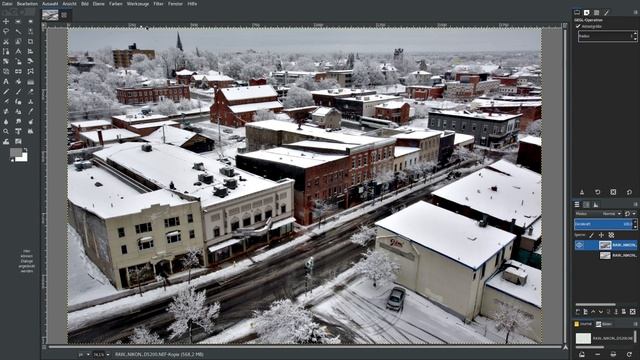Image resolution: width=640 pixels, height=360 pixels.
Task: Select the lower RAW_NIKON layer thumbnail
Action: coord(605,256)
